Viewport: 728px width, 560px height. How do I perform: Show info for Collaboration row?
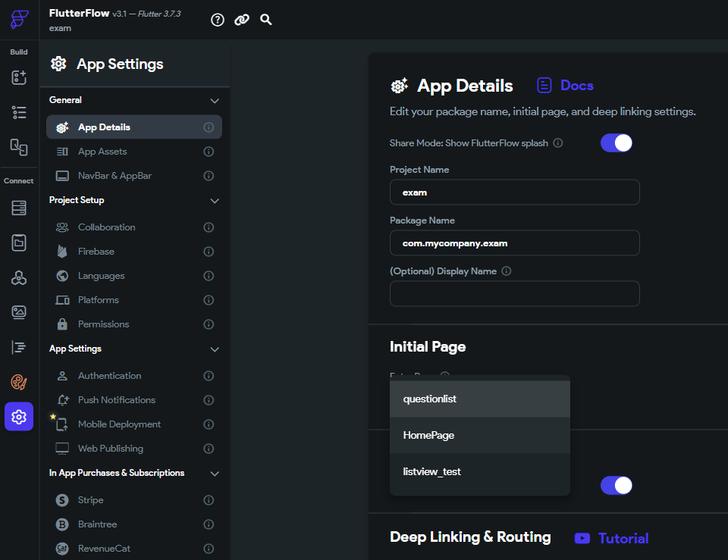pos(209,227)
